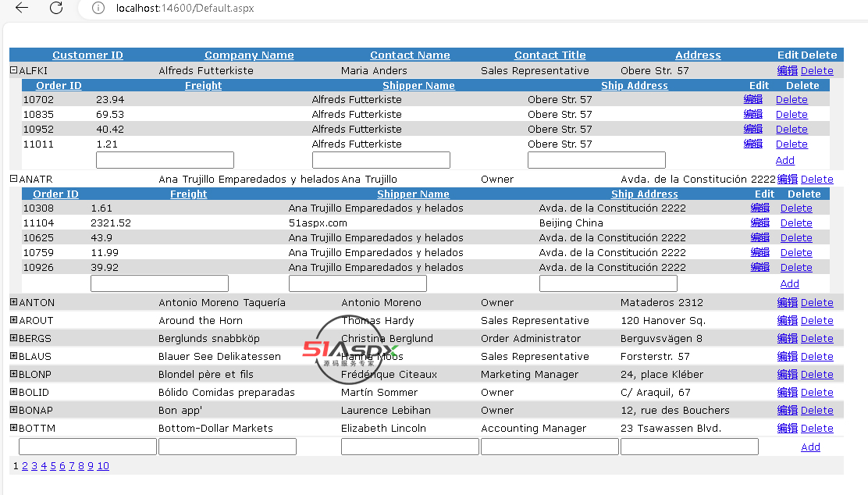Screen dimensions: 868x495
Task: Edit order 11104 from 51aspx.com
Action: click(759, 223)
